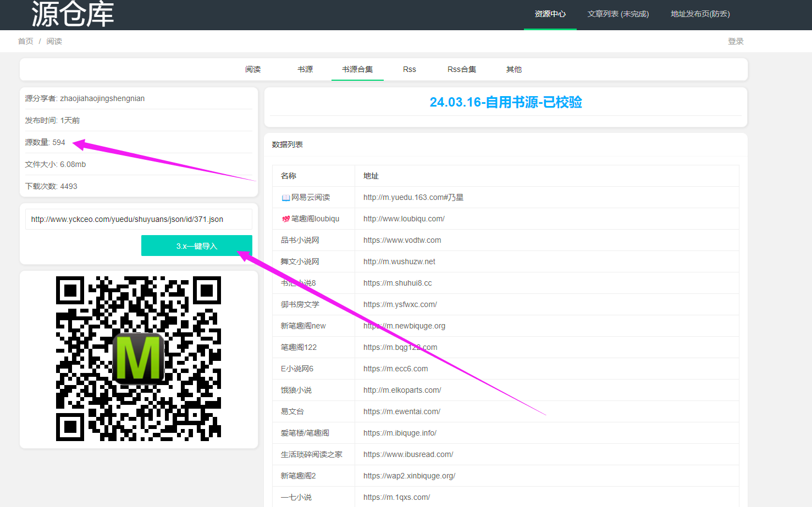
Task: Open 文章列表 (未完成) nav item
Action: coord(618,14)
